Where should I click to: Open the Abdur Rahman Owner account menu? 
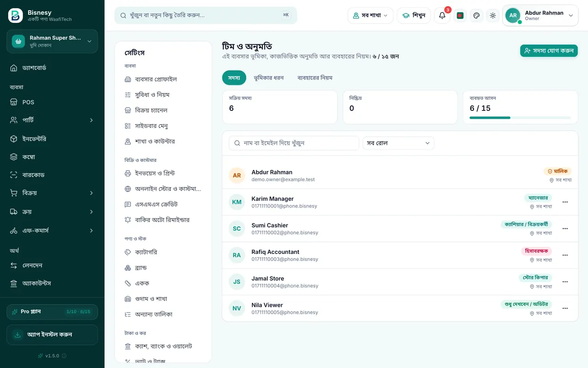[540, 16]
